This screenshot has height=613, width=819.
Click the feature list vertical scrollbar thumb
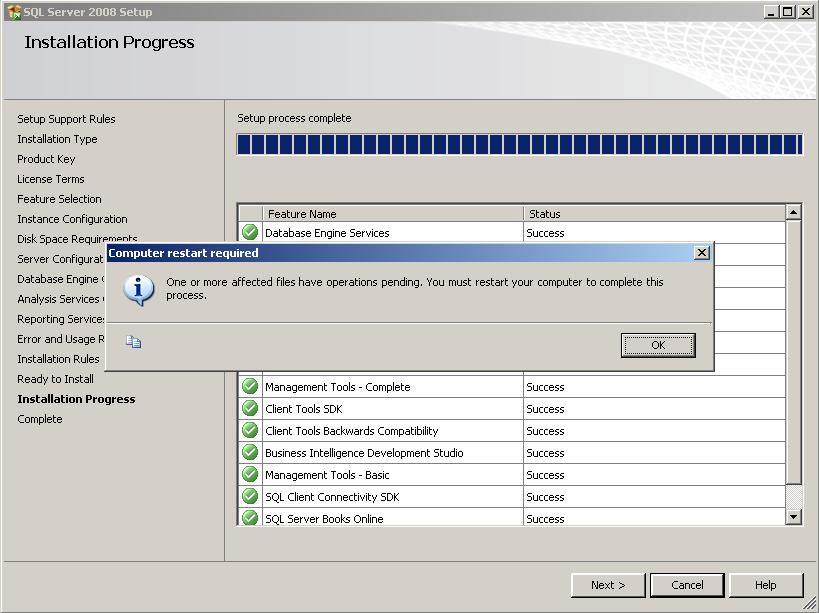pyautogui.click(x=793, y=351)
